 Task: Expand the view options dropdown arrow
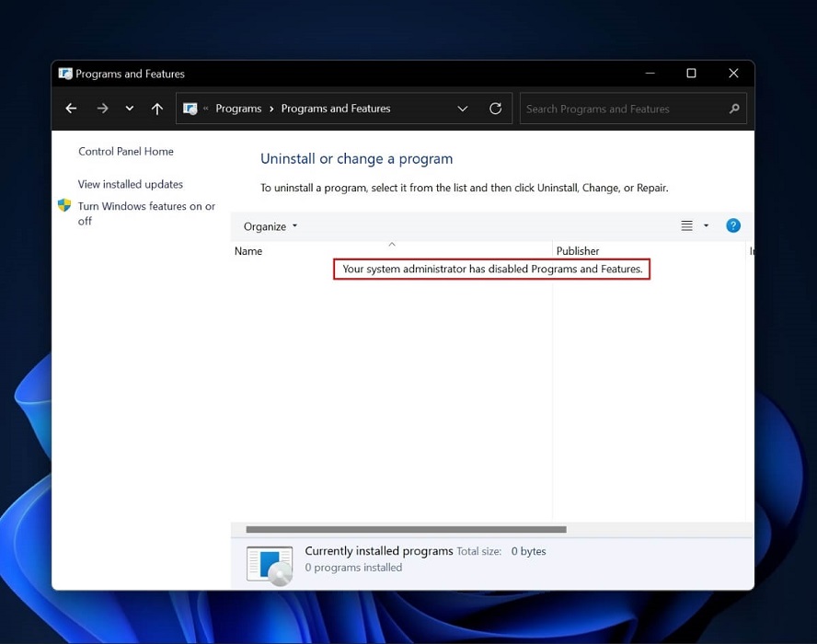coord(707,225)
